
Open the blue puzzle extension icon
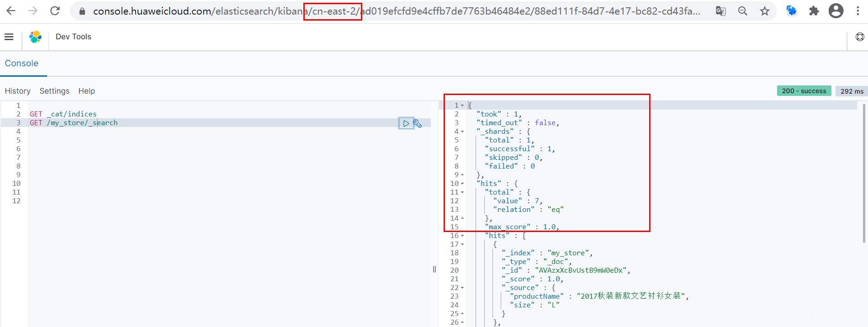pyautogui.click(x=792, y=11)
